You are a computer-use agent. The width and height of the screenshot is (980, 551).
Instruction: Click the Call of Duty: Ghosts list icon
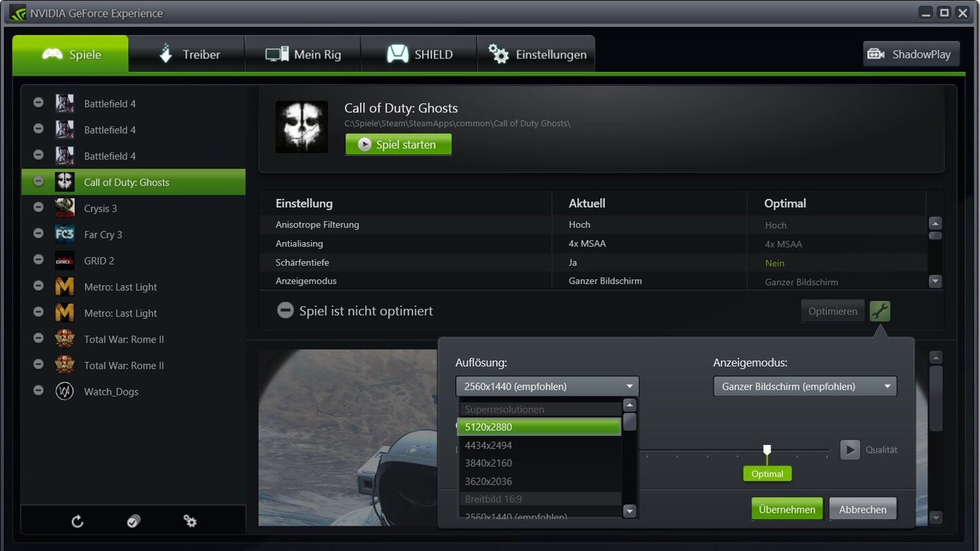tap(65, 182)
